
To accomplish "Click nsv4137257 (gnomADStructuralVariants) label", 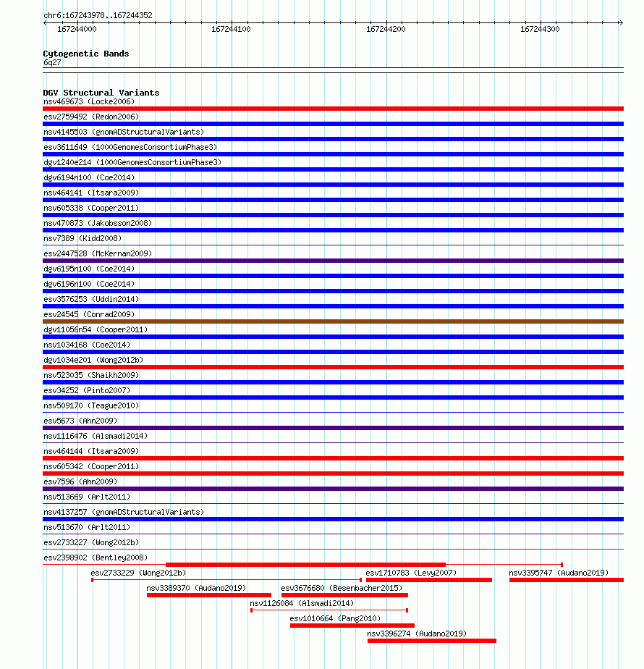I will 124,512.
